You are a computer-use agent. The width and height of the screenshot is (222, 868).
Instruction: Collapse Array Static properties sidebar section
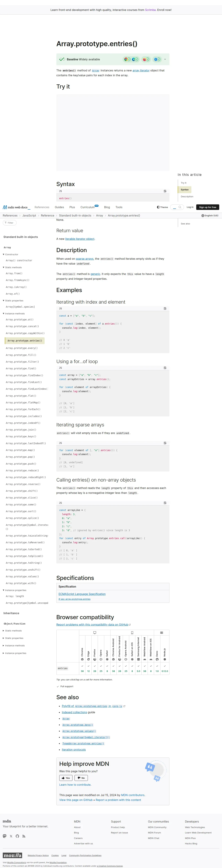click(x=13, y=301)
